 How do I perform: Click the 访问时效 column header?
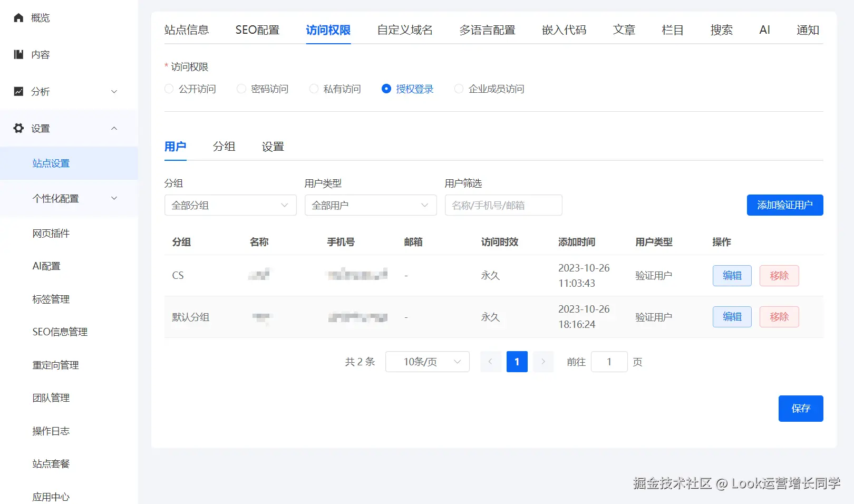pos(500,242)
